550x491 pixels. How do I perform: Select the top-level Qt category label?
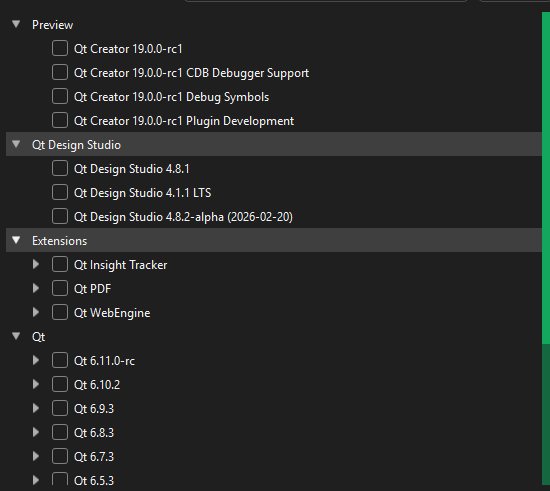39,337
